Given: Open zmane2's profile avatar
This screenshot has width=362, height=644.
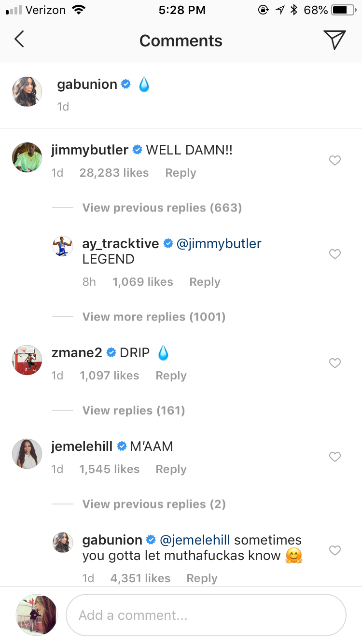Looking at the screenshot, I should pos(27,360).
